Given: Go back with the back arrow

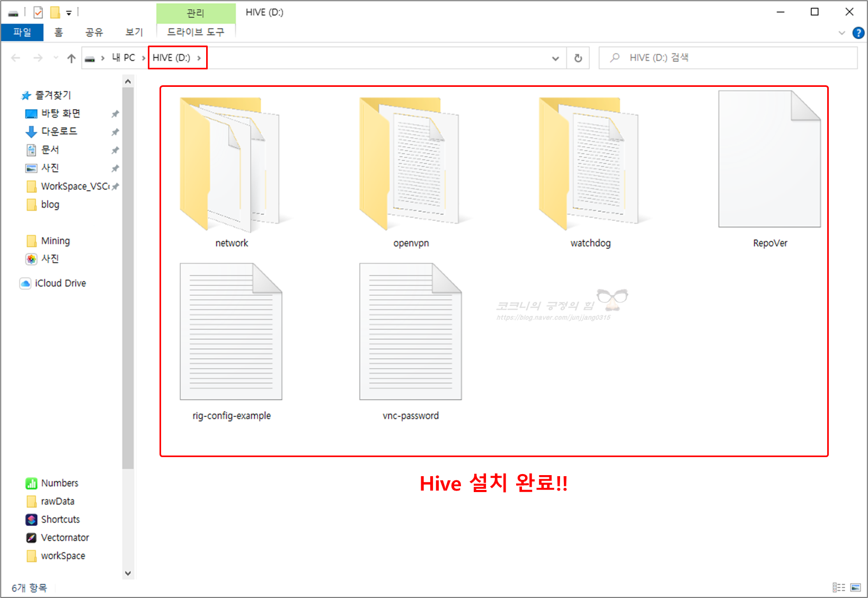Looking at the screenshot, I should [16, 58].
